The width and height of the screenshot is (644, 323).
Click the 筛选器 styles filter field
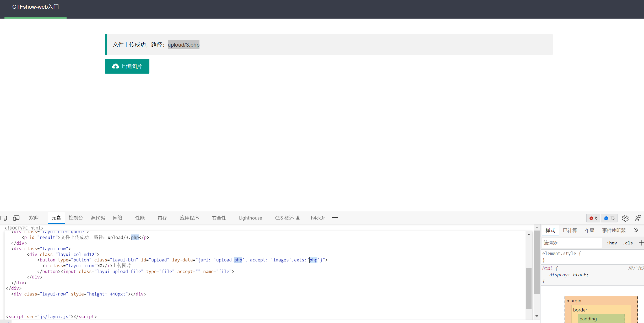point(571,243)
